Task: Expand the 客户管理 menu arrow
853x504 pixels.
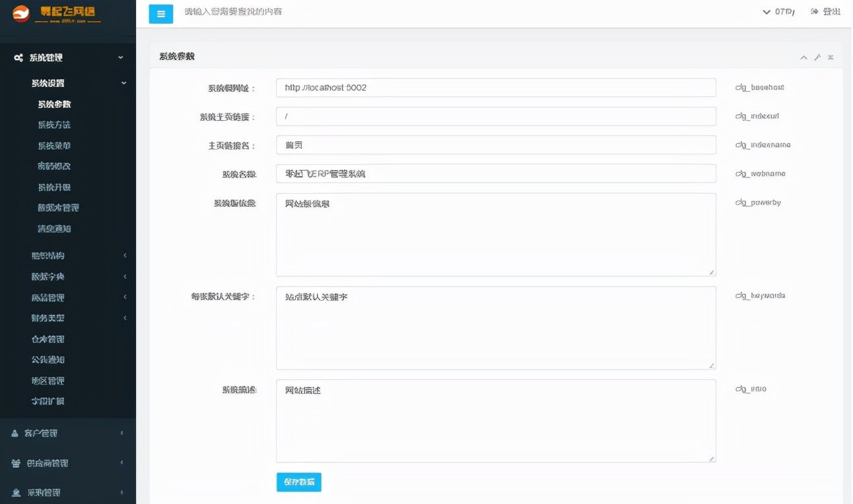Action: [x=122, y=433]
